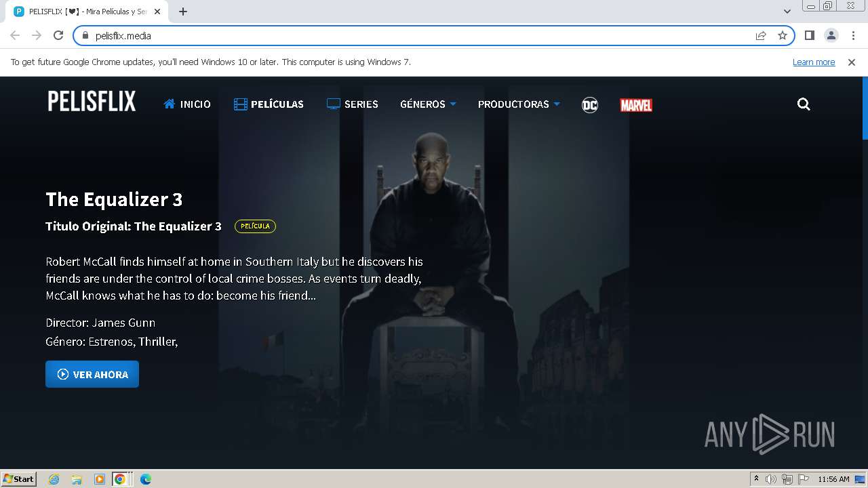The image size is (868, 488).
Task: View site information lock icon
Action: tap(85, 35)
